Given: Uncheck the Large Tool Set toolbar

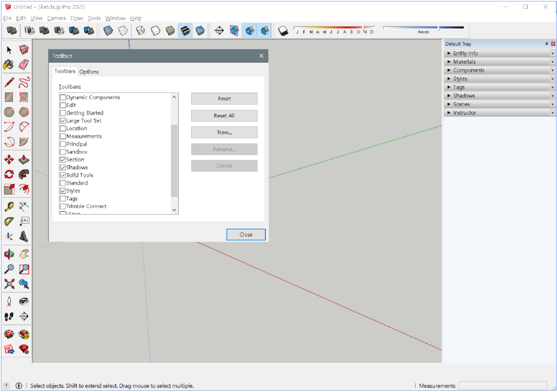Looking at the screenshot, I should click(x=63, y=121).
